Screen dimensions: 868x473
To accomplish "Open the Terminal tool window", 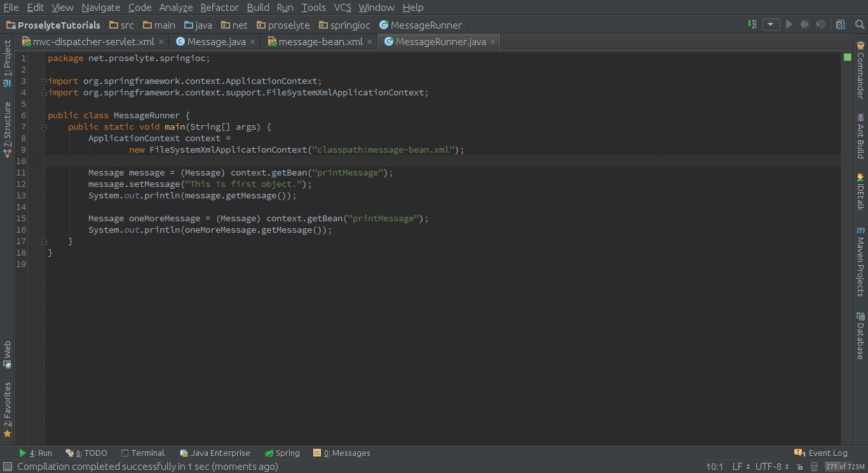I will [x=143, y=453].
